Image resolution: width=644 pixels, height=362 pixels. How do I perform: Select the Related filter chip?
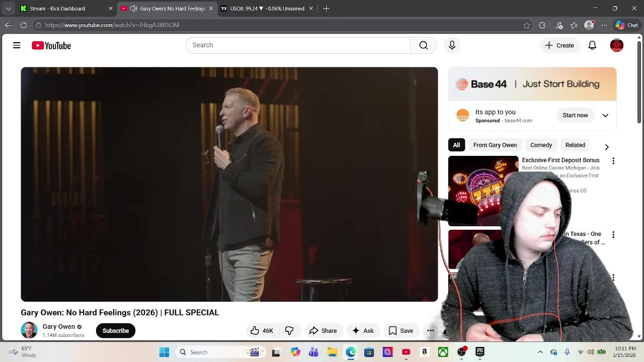[575, 145]
